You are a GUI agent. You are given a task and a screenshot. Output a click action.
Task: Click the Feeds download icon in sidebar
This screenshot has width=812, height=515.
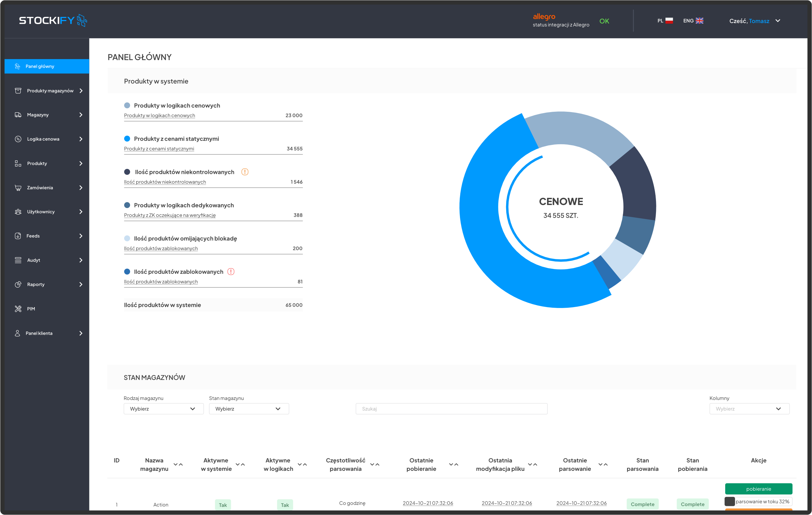(18, 236)
